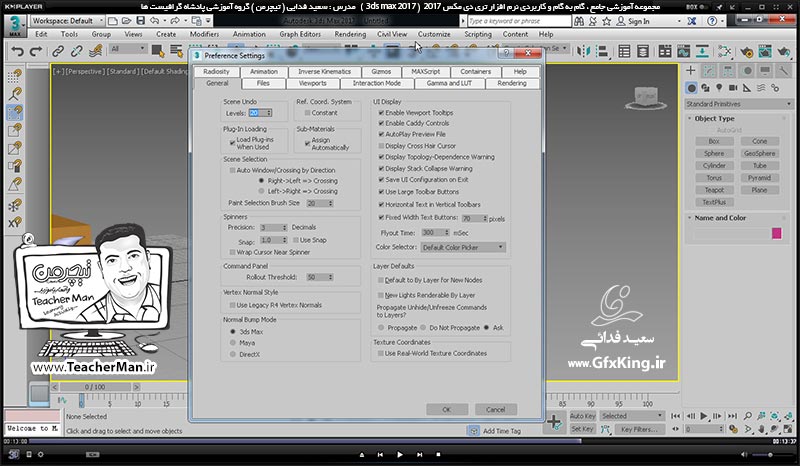Open the Create tab plus icon in command panel
This screenshot has height=466, width=800.
pos(690,71)
